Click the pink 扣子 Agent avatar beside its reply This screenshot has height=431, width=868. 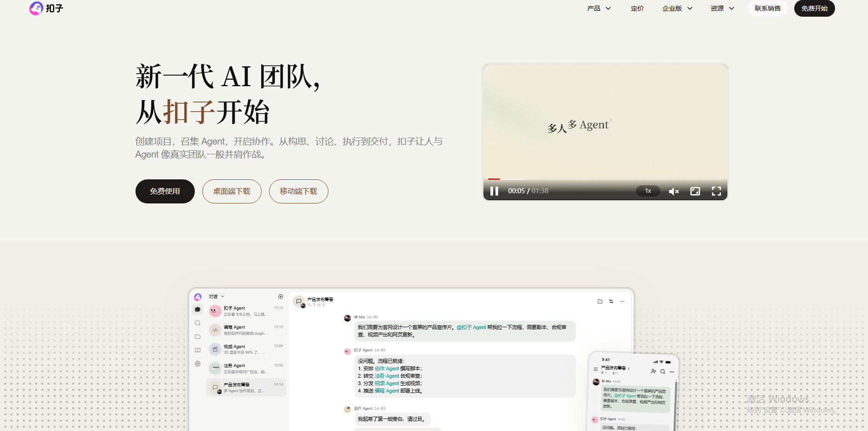click(347, 351)
